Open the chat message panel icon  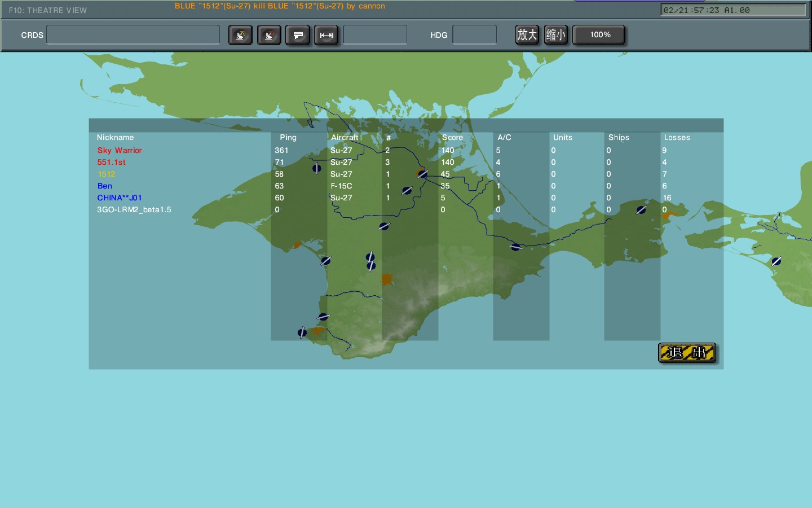pos(298,34)
